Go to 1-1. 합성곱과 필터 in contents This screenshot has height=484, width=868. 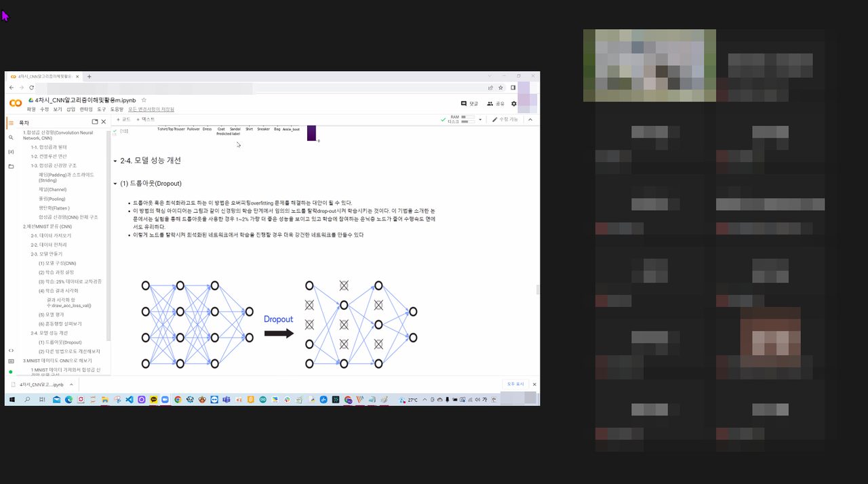pos(49,147)
